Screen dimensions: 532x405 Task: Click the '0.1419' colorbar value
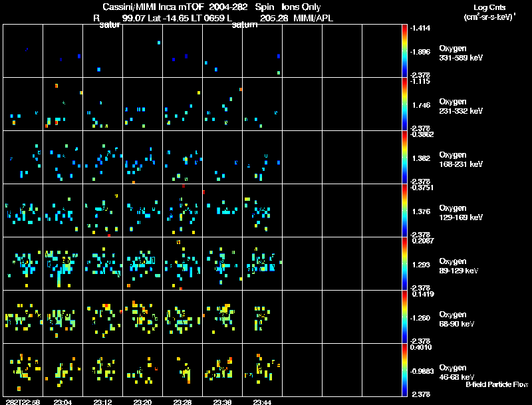click(x=423, y=294)
